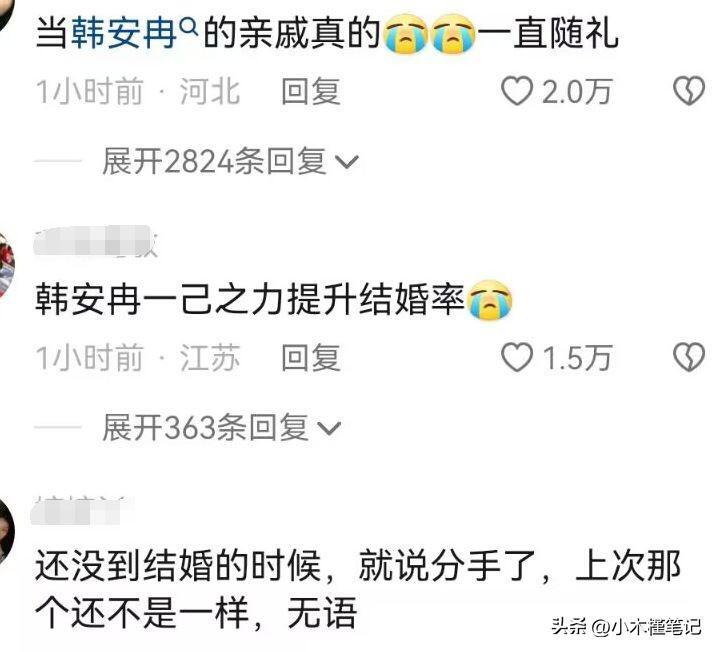
Task: Select the comment starting 还没到结婚的时候
Action: coord(358,589)
